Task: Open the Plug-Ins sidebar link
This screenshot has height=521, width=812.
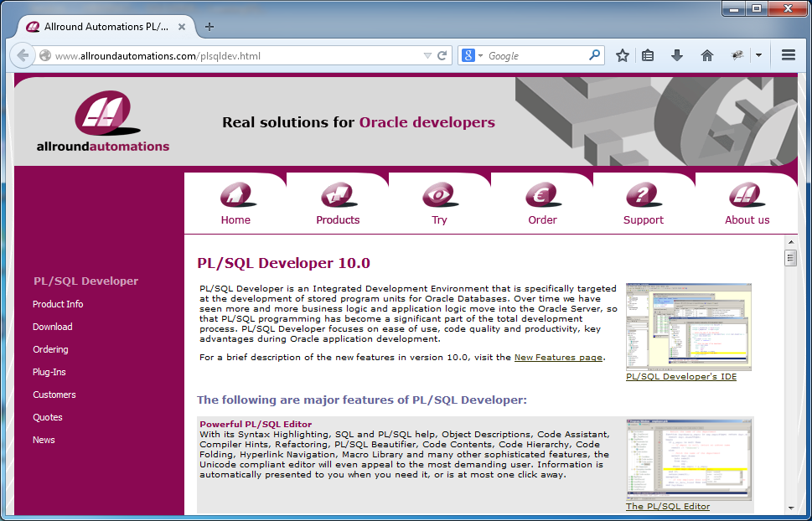Action: [x=49, y=373]
